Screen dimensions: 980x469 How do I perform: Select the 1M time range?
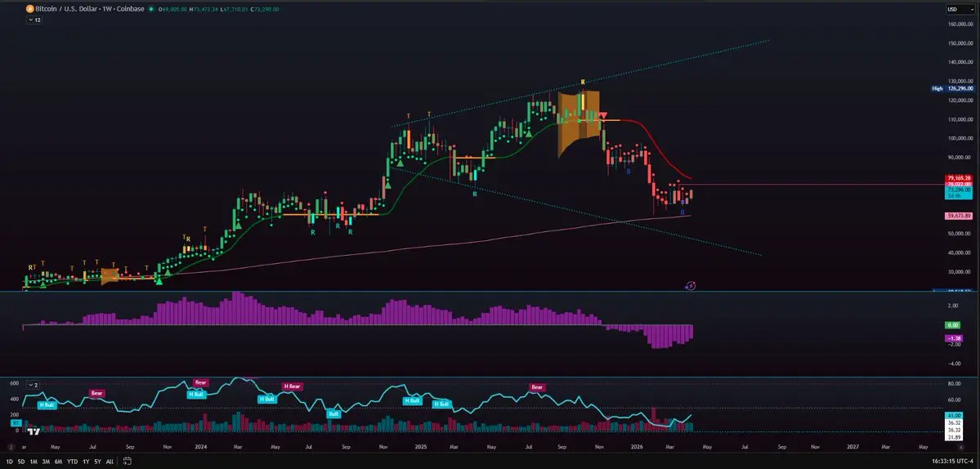[34, 462]
